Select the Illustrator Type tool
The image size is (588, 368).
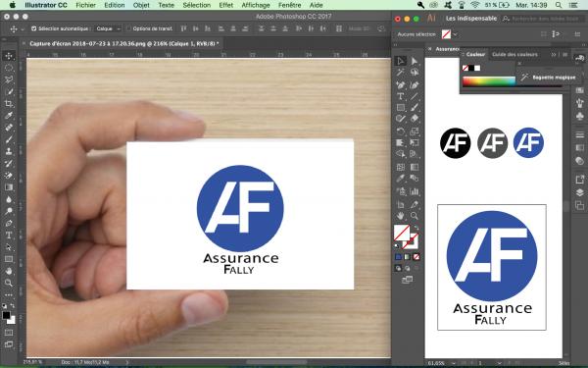click(x=401, y=96)
